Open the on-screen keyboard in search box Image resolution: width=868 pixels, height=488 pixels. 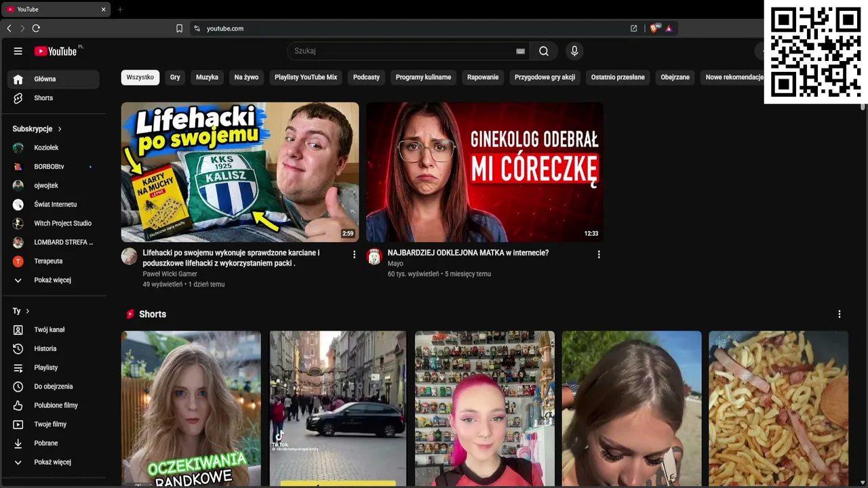point(520,51)
